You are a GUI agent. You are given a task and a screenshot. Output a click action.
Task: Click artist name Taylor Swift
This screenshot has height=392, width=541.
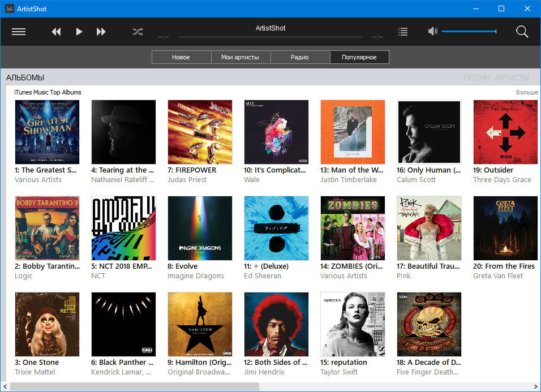tap(339, 372)
